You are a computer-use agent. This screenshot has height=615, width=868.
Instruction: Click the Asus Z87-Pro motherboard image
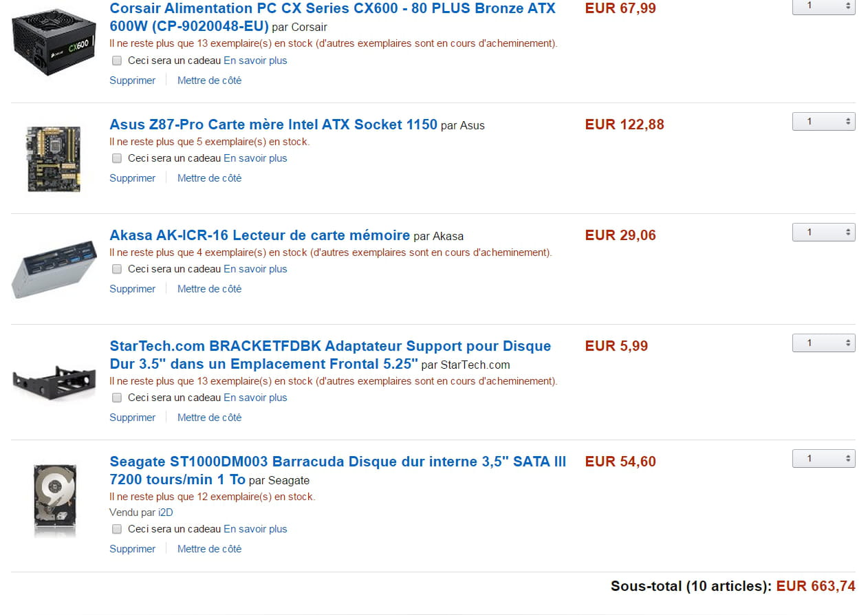click(54, 159)
